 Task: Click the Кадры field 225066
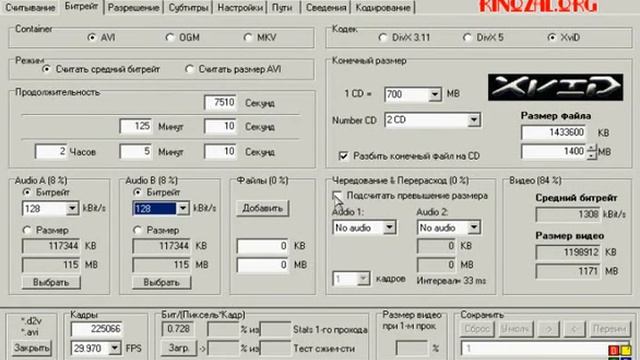point(97,329)
